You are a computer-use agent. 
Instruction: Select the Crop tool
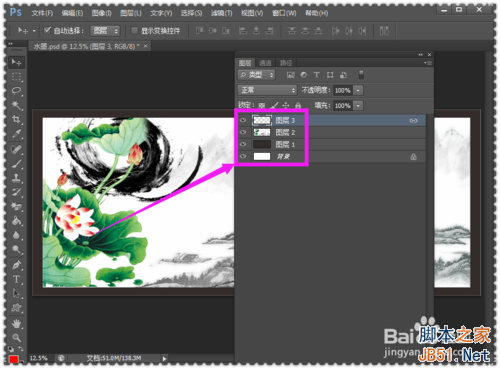(16, 119)
